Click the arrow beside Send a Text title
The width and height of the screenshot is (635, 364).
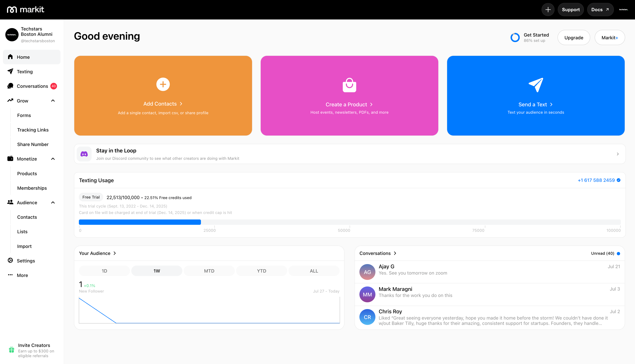tap(551, 104)
